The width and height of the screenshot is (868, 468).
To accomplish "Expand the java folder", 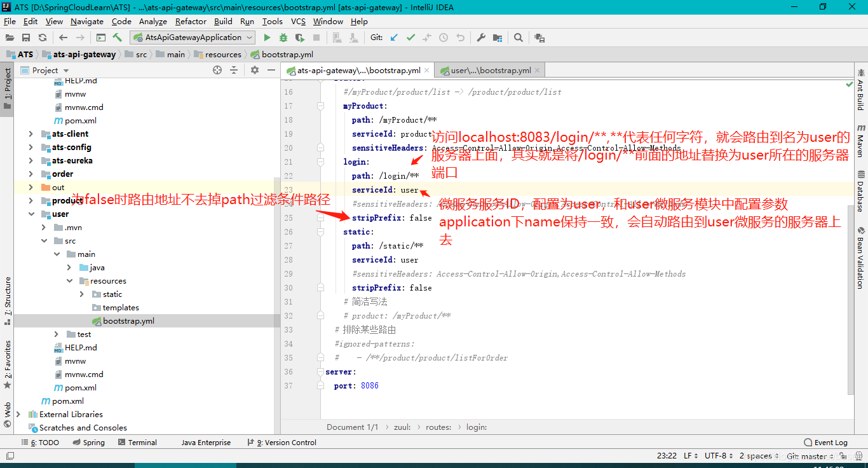I will coord(69,267).
